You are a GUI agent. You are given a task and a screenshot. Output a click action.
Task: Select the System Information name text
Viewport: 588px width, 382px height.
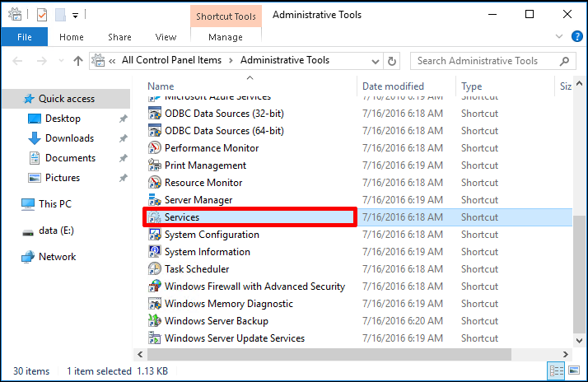click(x=208, y=252)
